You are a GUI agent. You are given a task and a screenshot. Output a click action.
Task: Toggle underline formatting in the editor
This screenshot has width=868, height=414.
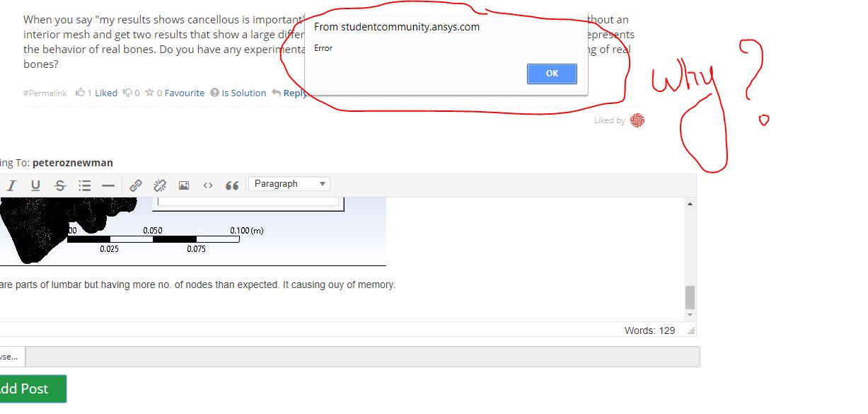(35, 185)
